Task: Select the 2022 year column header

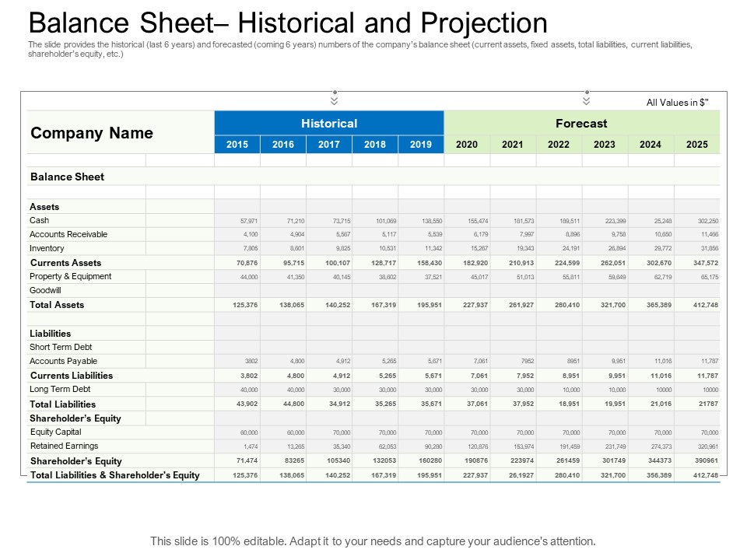Action: tap(559, 145)
